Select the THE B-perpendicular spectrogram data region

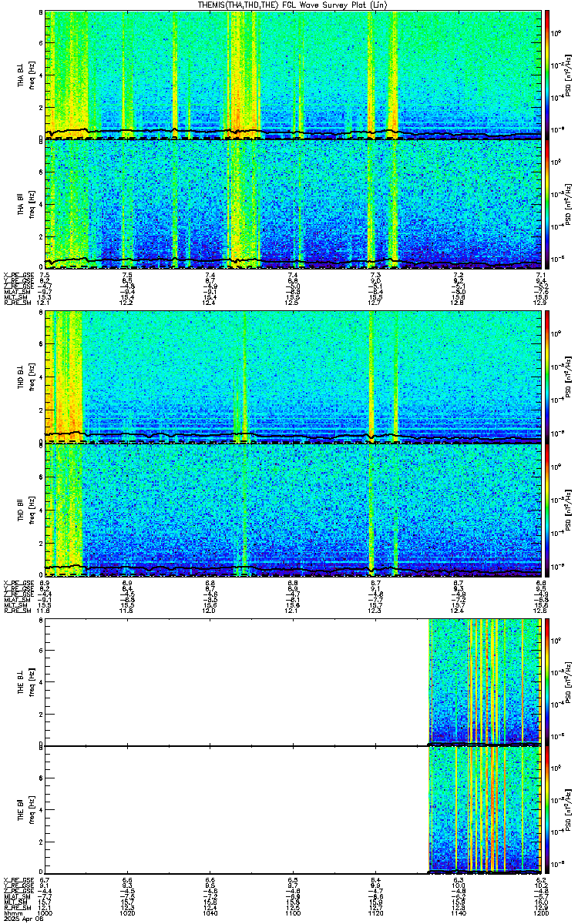click(485, 681)
